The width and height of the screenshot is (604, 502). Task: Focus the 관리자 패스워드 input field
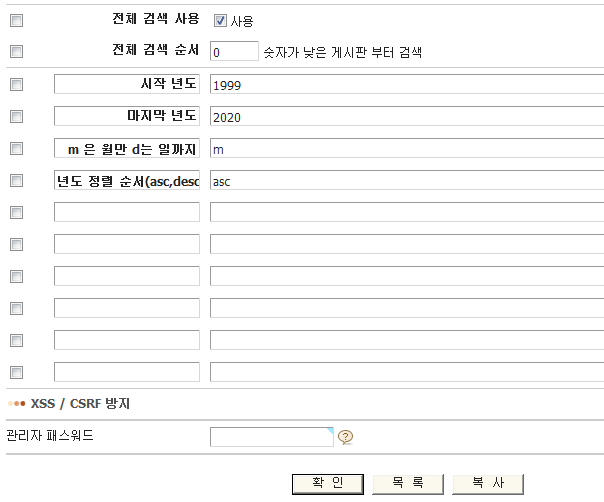(x=271, y=436)
